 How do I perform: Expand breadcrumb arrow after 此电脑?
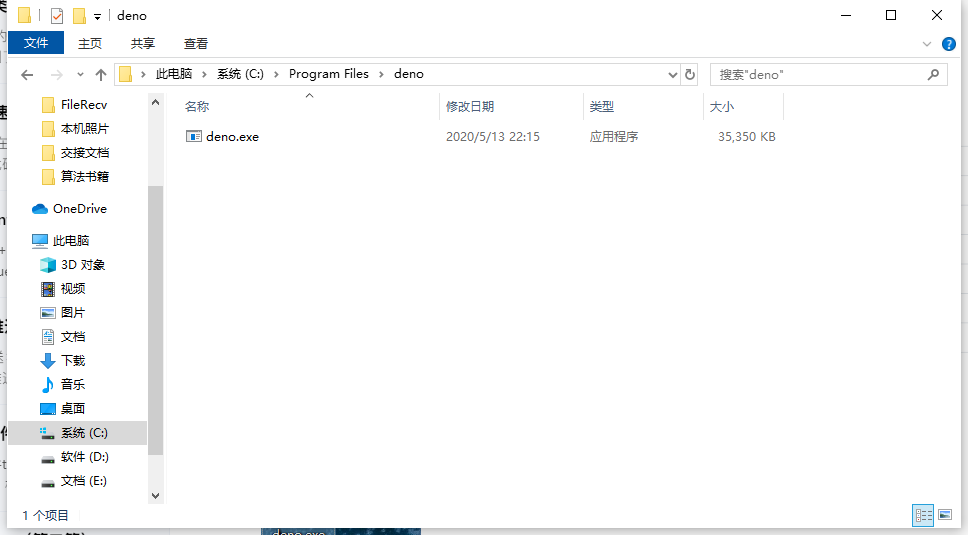coord(204,74)
